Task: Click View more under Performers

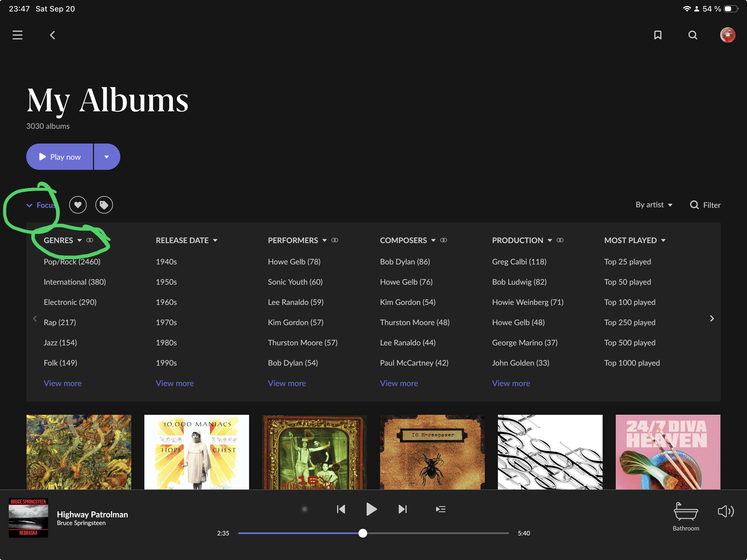Action: 287,383
